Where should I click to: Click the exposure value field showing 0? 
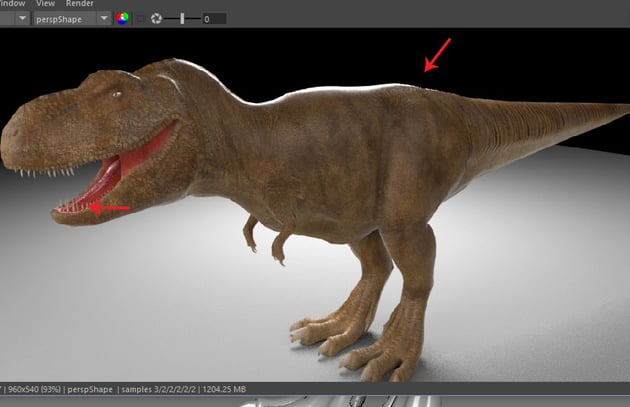tap(212, 19)
